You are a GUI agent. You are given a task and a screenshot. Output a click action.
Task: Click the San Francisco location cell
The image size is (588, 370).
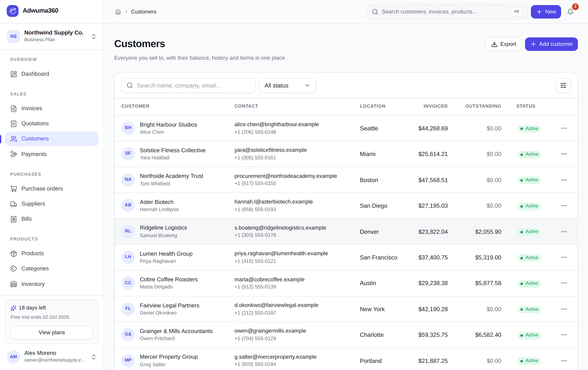tap(378, 257)
